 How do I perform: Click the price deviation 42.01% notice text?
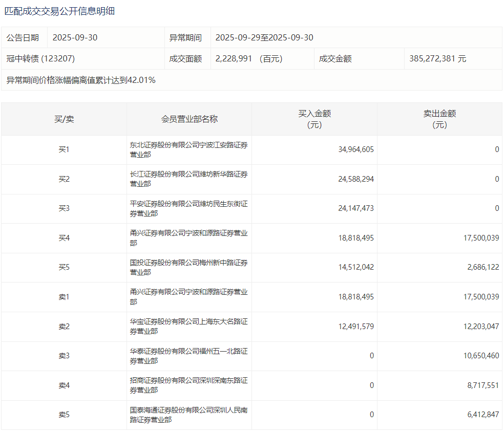[x=81, y=80]
